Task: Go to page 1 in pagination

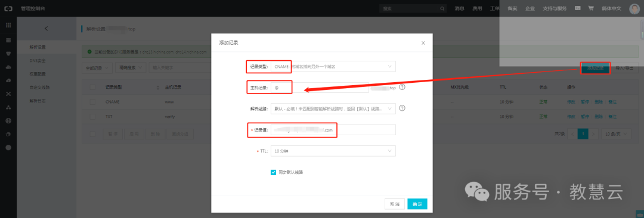Action: [583, 134]
